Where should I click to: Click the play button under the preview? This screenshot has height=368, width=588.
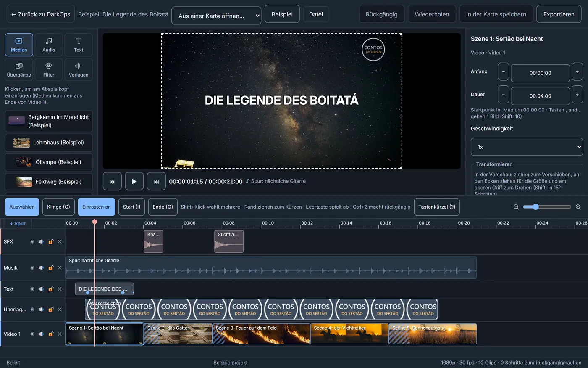coord(134,181)
